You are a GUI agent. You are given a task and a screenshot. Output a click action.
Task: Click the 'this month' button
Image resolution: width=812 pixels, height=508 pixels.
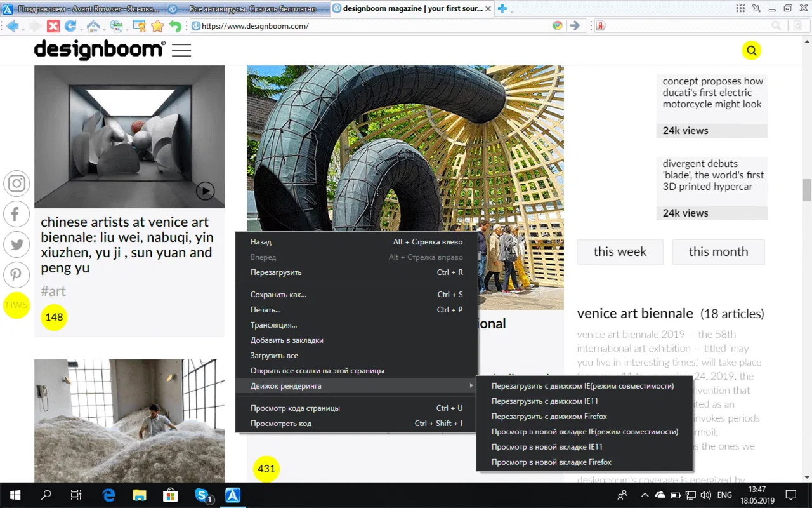pyautogui.click(x=718, y=252)
